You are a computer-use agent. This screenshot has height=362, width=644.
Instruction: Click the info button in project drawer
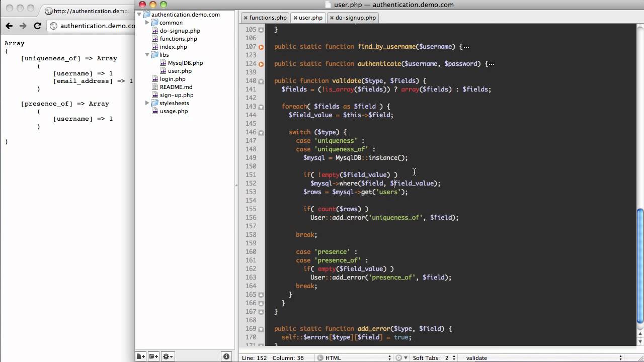(227, 356)
